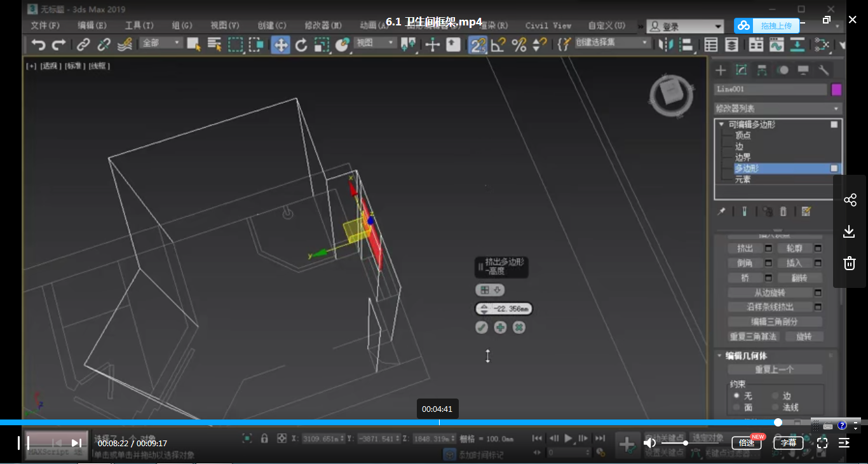The height and width of the screenshot is (464, 868).
Task: Open the Hierarchy panel tab icon
Action: pyautogui.click(x=762, y=70)
